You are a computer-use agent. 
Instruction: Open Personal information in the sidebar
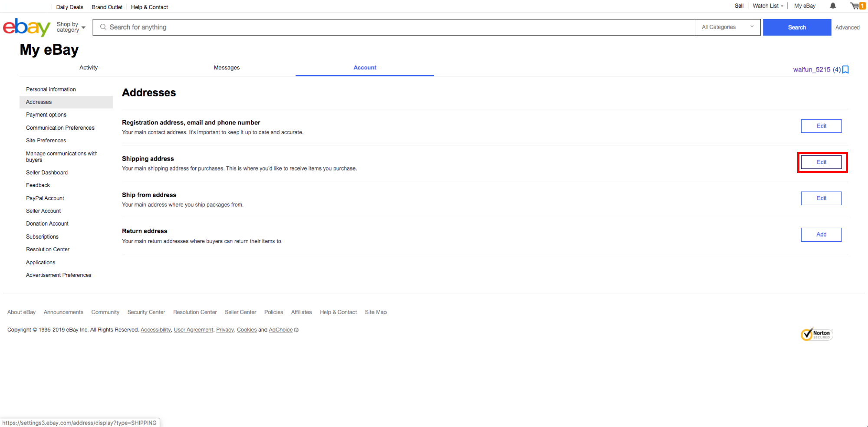51,89
